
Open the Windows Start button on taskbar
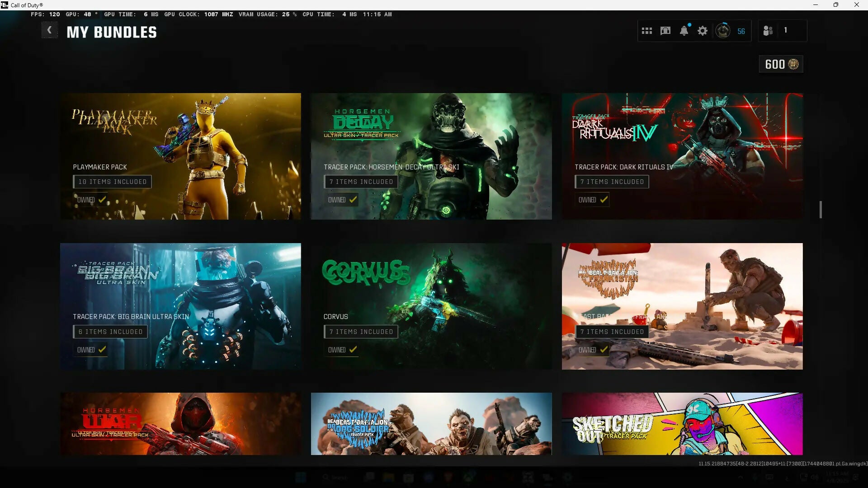[301, 477]
